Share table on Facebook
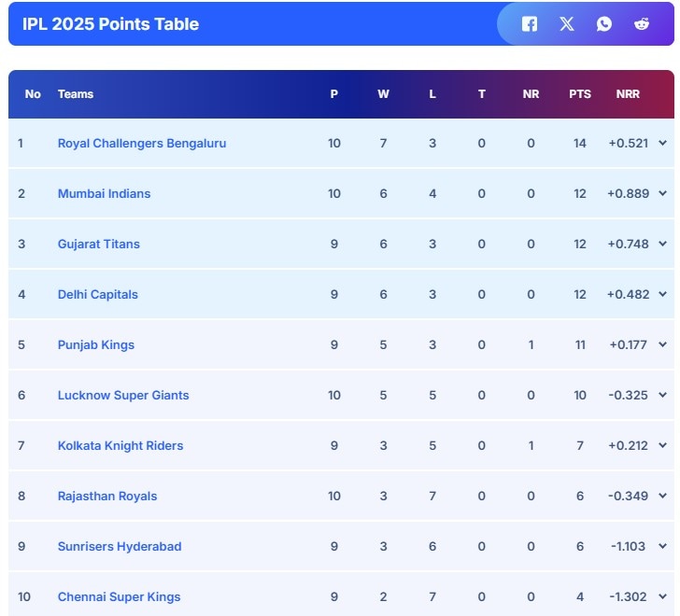 [x=530, y=24]
